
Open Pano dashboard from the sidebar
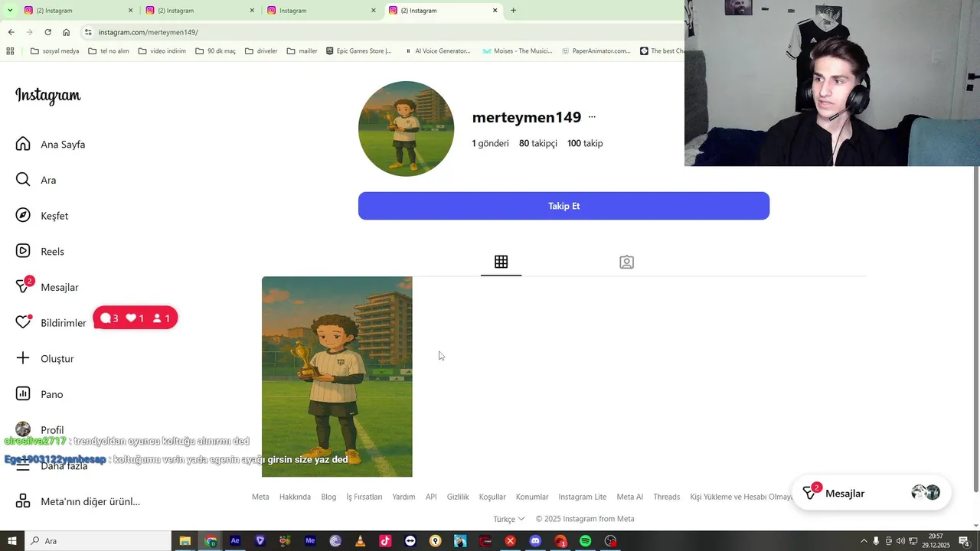click(39, 394)
